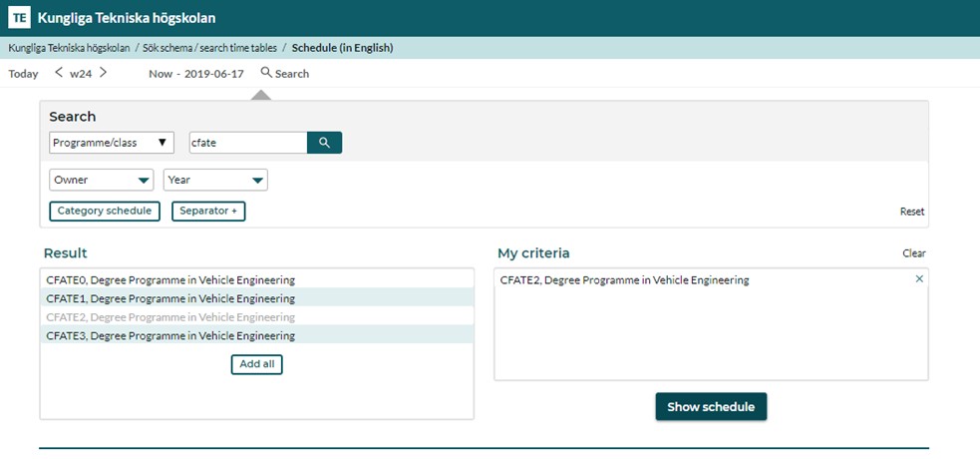Viewport: 980px width, 459px height.
Task: Remove CFATE2 from My criteria
Action: coord(919,279)
